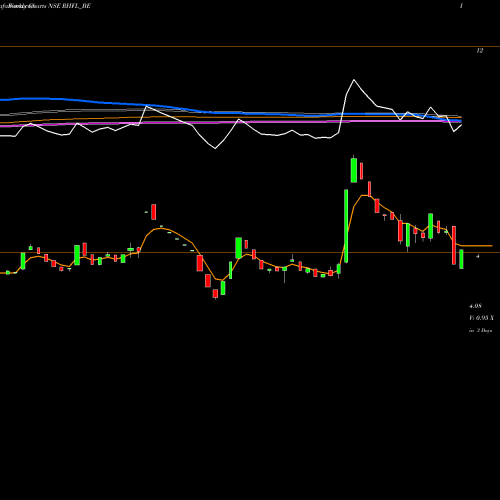Click the last green candlestick on the right
500x500 pixels.
[461, 259]
